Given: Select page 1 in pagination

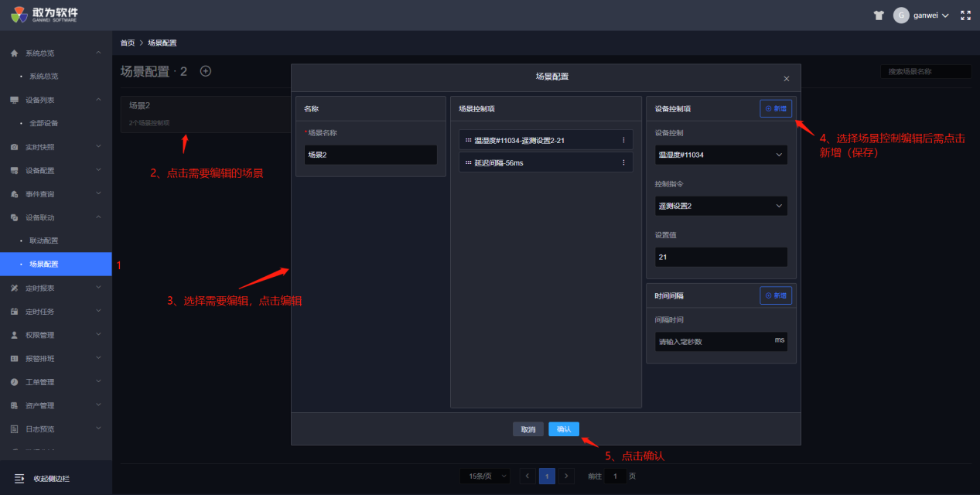Looking at the screenshot, I should pos(547,476).
